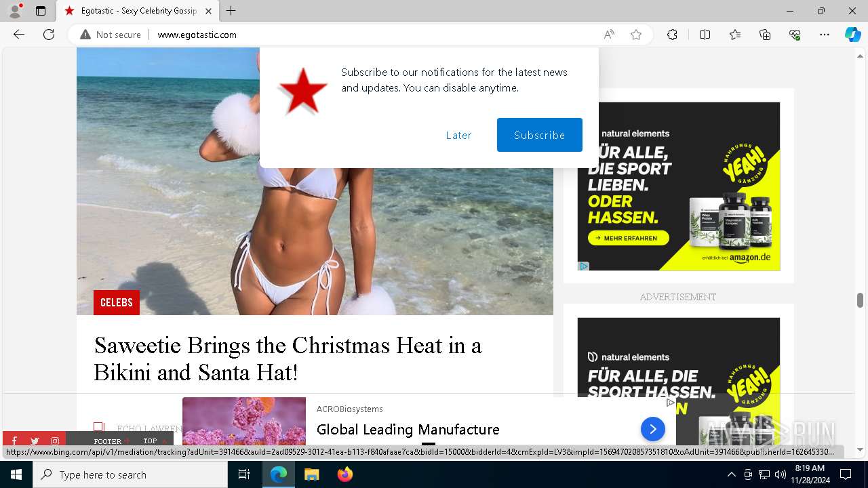Open AdChoices icon on bottom banner ad
Image resolution: width=868 pixels, height=488 pixels.
pyautogui.click(x=670, y=403)
